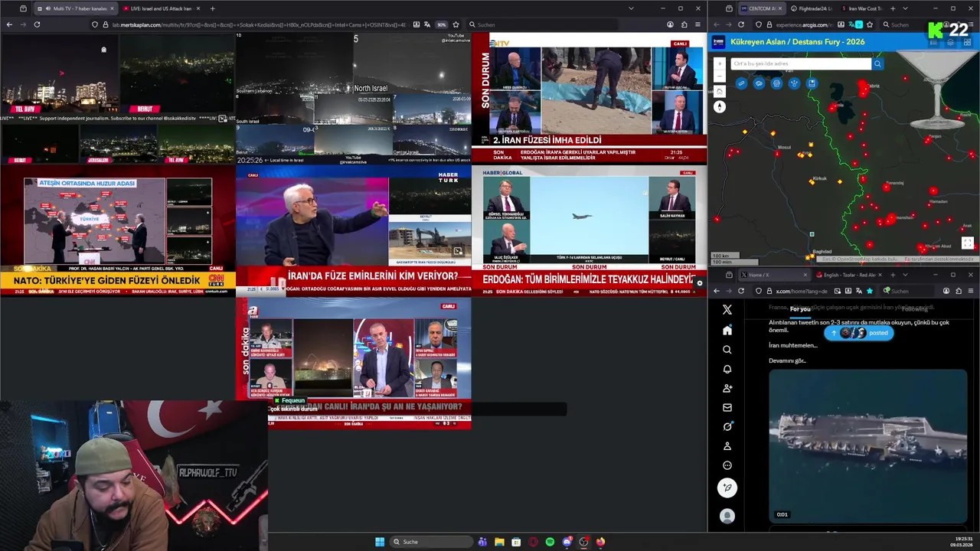Screen dimensions: 980x551
Task: Switch to Flightradar24 browser tab
Action: point(812,8)
